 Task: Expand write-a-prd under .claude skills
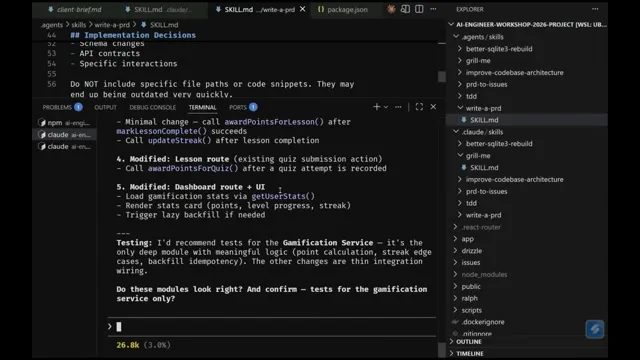pyautogui.click(x=527, y=215)
